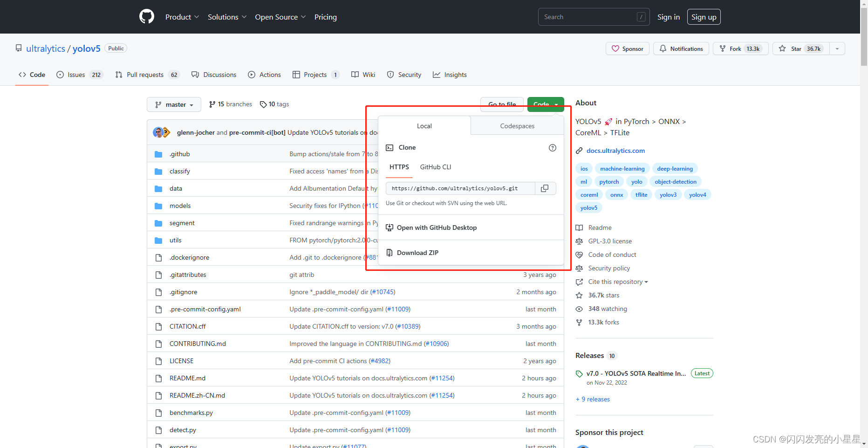This screenshot has width=868, height=448.
Task: Open the Issues tab
Action: click(x=80, y=75)
